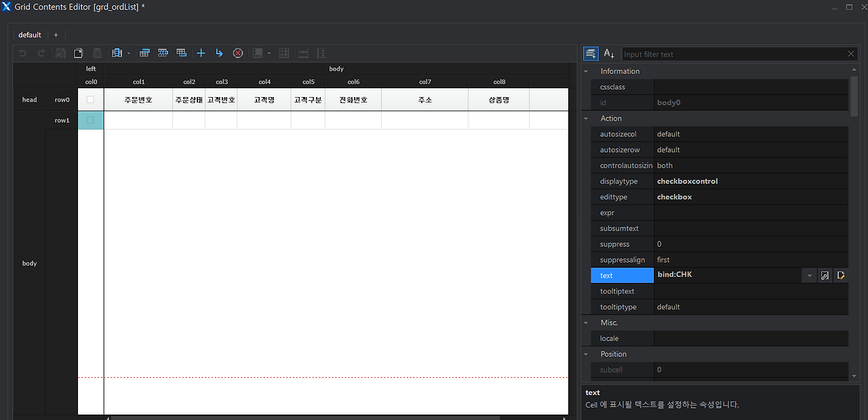Click the edit expression icon beside bind:CHK
868x420 pixels.
(842, 275)
